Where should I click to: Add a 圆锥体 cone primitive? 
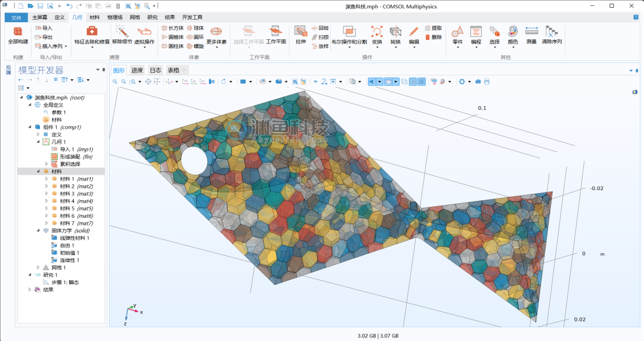coord(172,37)
